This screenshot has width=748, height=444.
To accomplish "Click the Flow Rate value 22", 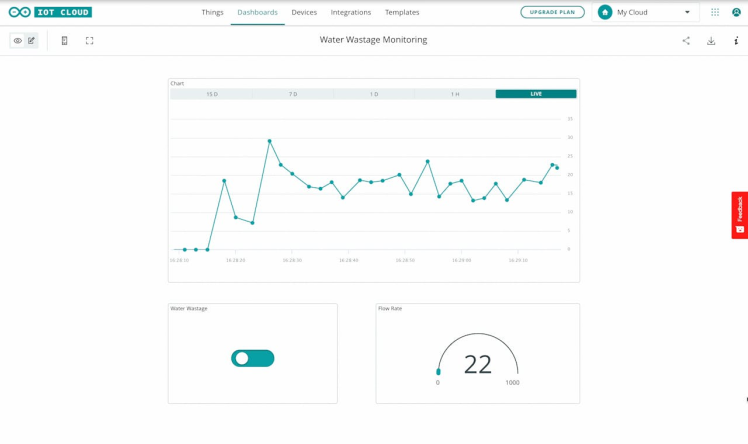I will (x=478, y=364).
